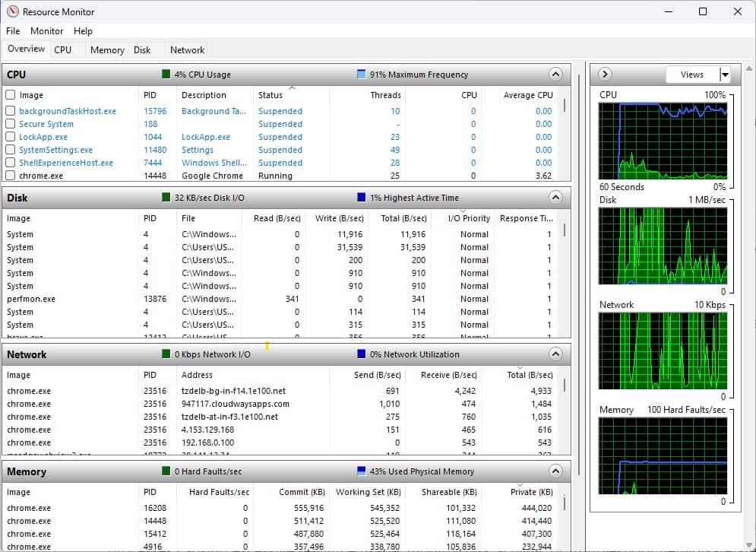Viewport: 756px width, 552px height.
Task: Sort Disk list by Write (B/sec) header
Action: (336, 218)
